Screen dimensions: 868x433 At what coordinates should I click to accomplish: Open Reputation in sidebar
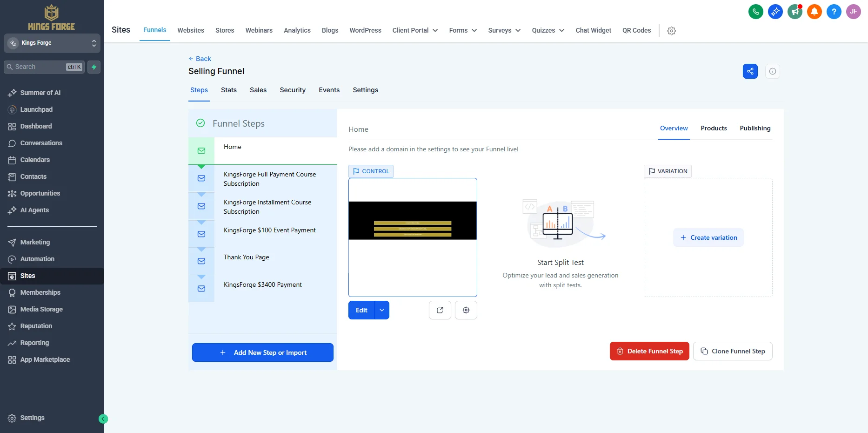[x=36, y=326]
